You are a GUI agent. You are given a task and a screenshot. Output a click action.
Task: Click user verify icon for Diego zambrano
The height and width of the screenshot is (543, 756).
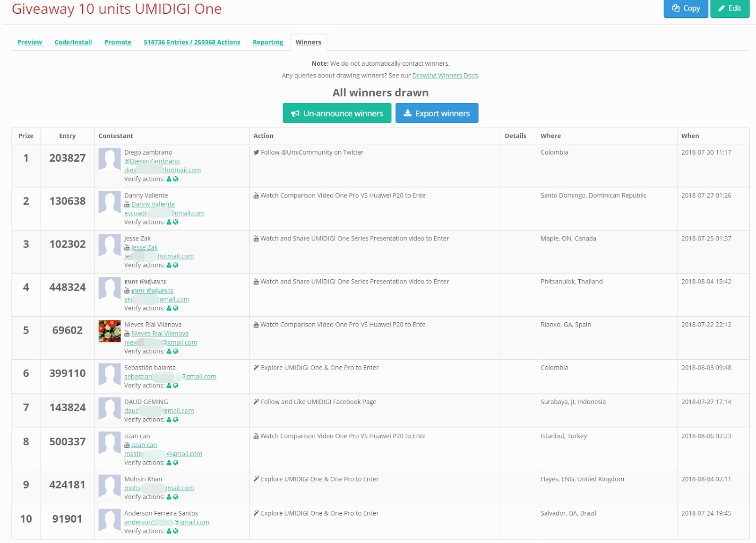pos(169,179)
